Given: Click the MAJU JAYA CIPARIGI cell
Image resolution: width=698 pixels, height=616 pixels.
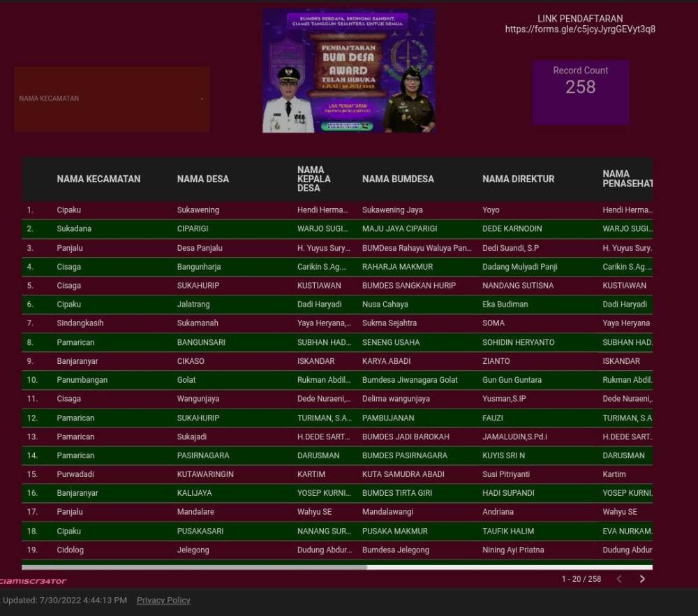Looking at the screenshot, I should coord(399,228).
